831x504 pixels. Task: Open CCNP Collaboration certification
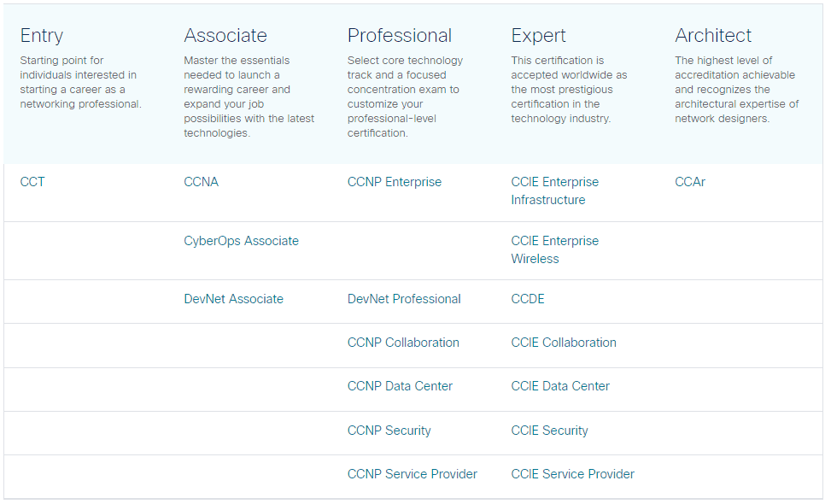click(403, 343)
